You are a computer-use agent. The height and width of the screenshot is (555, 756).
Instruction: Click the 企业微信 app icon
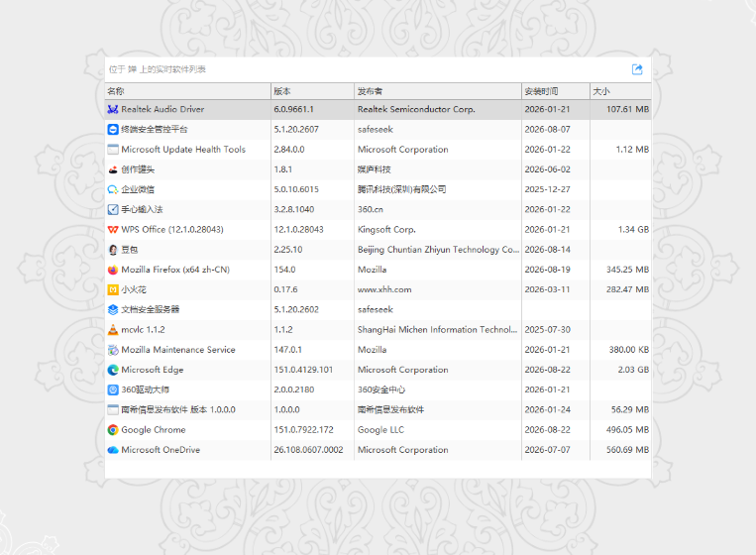click(x=113, y=189)
